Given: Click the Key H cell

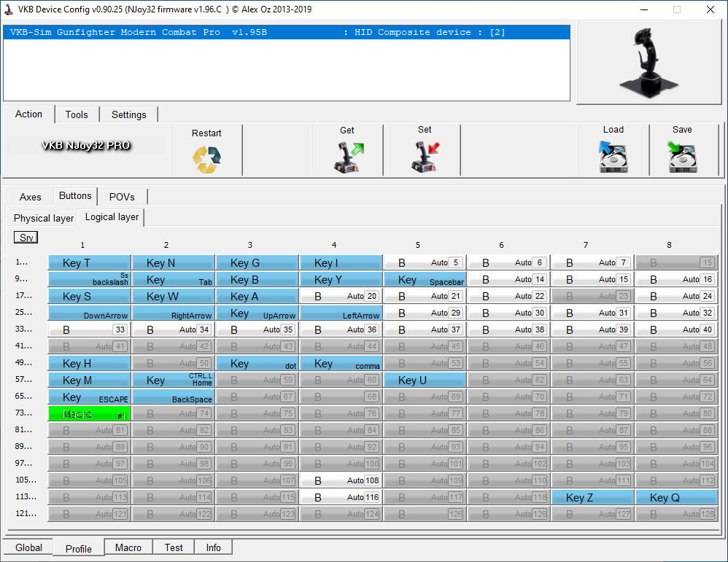Looking at the screenshot, I should 89,363.
